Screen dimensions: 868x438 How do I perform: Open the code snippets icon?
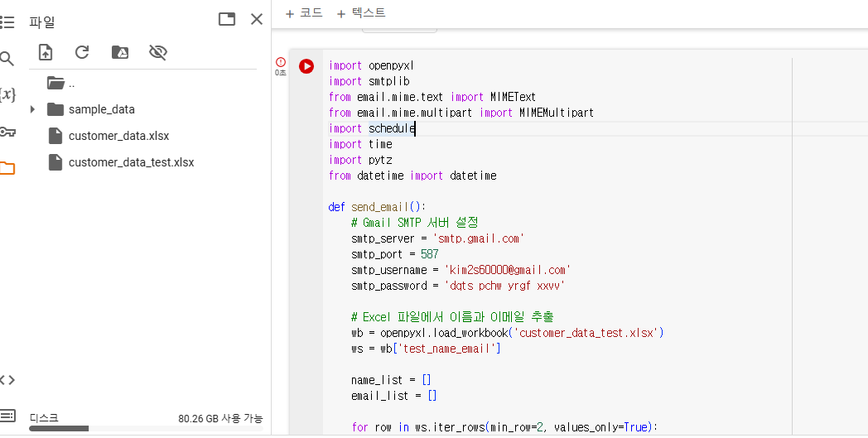(7, 380)
